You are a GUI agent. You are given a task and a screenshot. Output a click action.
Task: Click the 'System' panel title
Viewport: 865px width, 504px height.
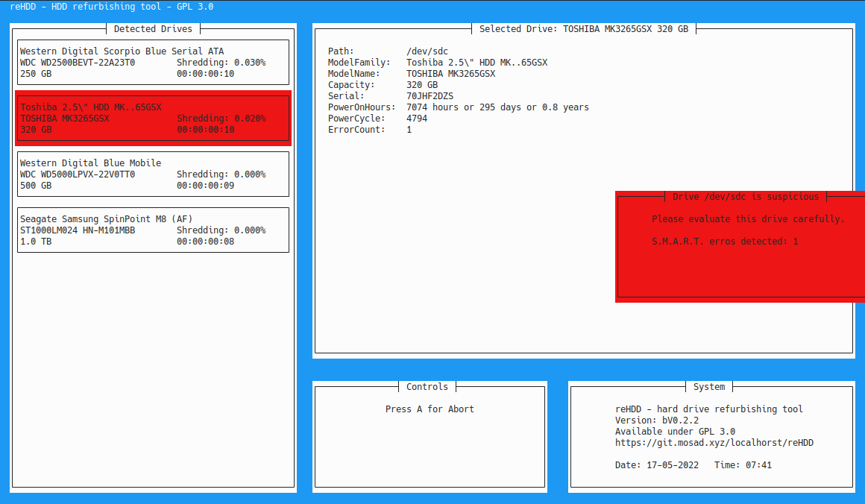(x=708, y=387)
